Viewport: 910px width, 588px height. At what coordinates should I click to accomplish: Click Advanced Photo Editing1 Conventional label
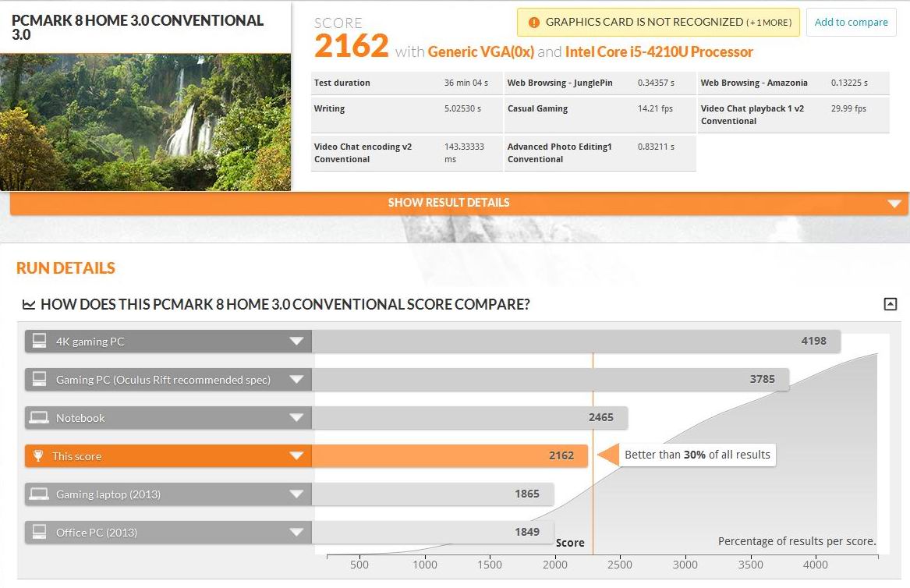559,154
